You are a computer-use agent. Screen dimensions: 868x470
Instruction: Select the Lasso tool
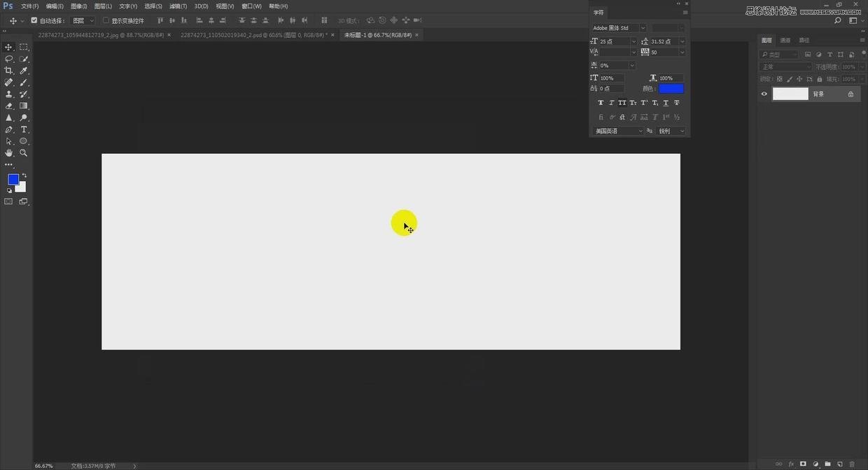[x=9, y=59]
